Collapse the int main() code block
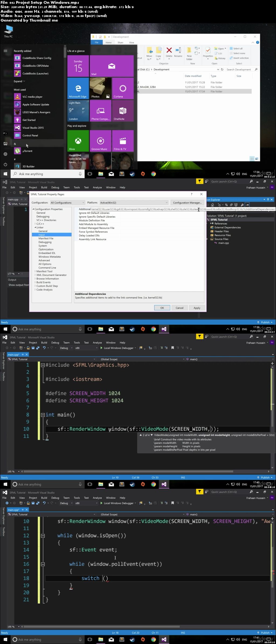This screenshot has height=644, width=276. 43,415
